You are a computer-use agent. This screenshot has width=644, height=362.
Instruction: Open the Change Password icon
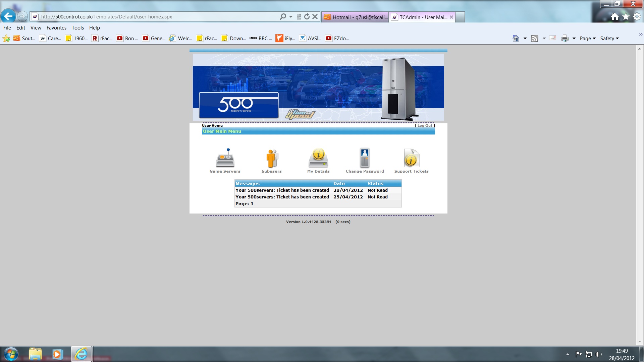pos(365,158)
